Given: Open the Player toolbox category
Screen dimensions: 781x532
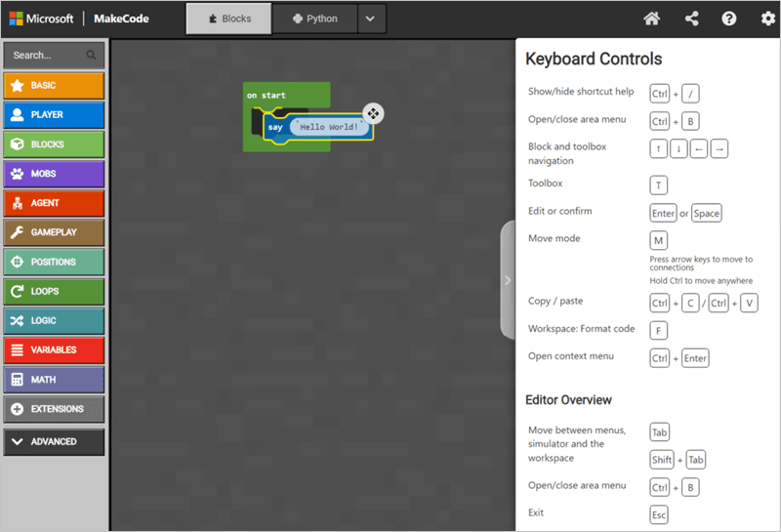Looking at the screenshot, I should click(54, 114).
